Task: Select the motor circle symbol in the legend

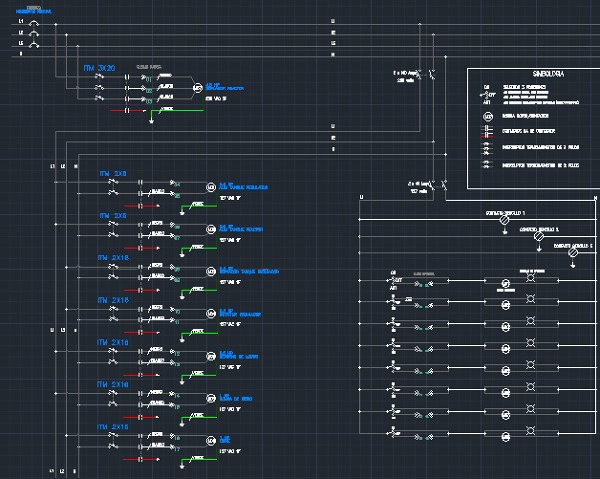Action: coord(488,116)
